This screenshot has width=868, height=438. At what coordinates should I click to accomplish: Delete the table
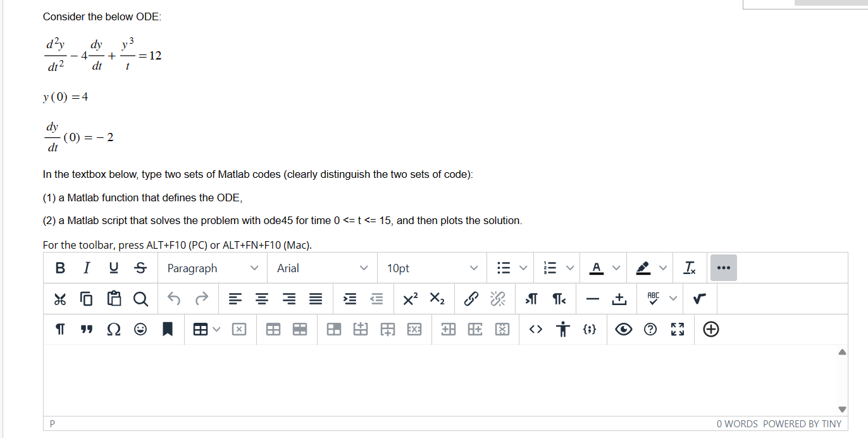click(240, 329)
